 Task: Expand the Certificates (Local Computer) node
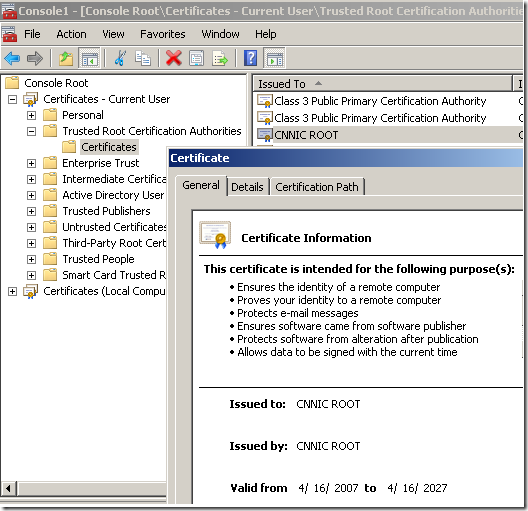tap(12, 292)
